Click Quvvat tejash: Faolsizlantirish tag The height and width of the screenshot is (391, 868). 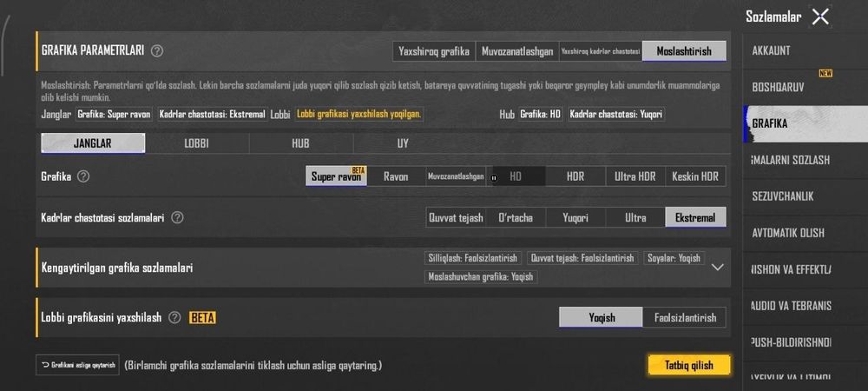pos(582,258)
